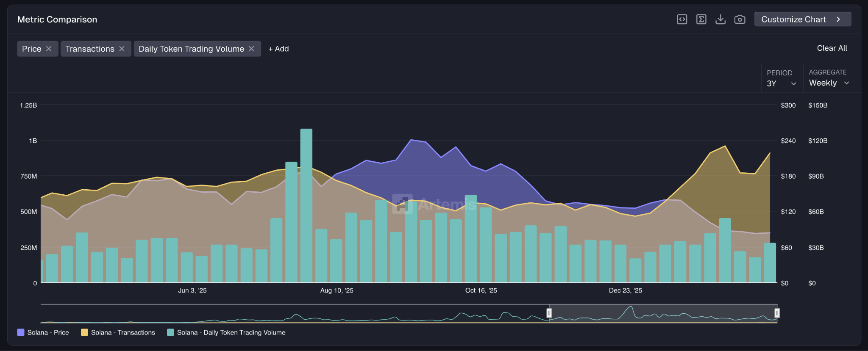868x351 pixels.
Task: Toggle Solana - Daily Token Trading Volume legend
Action: tap(226, 332)
